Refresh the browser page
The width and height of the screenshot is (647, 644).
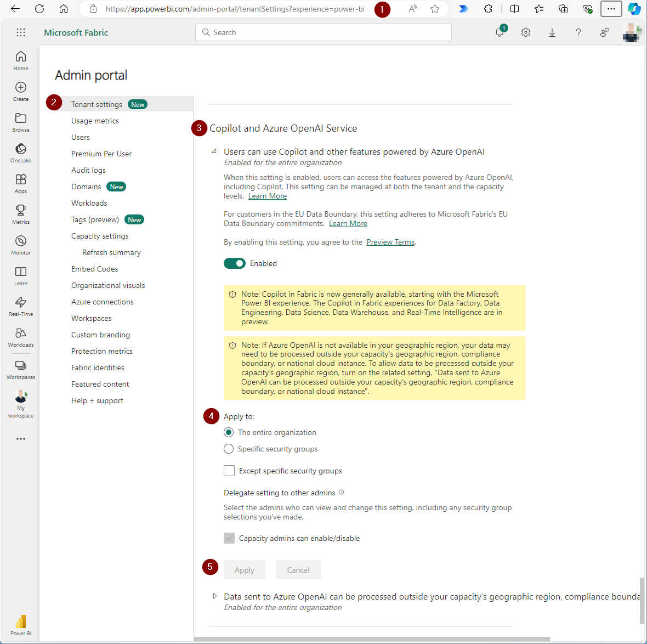point(39,9)
